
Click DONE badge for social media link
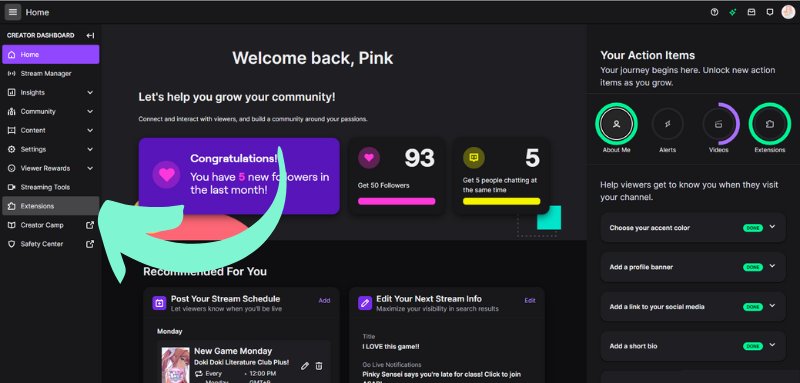tap(753, 307)
